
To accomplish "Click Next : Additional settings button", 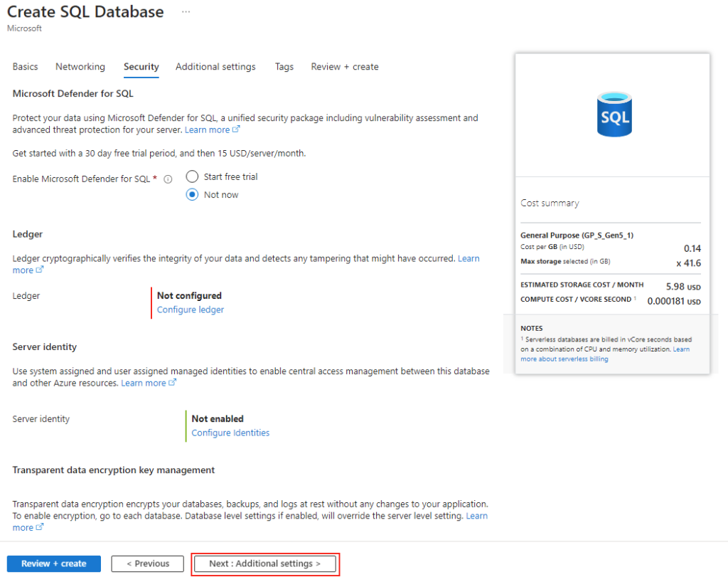I will tap(264, 563).
